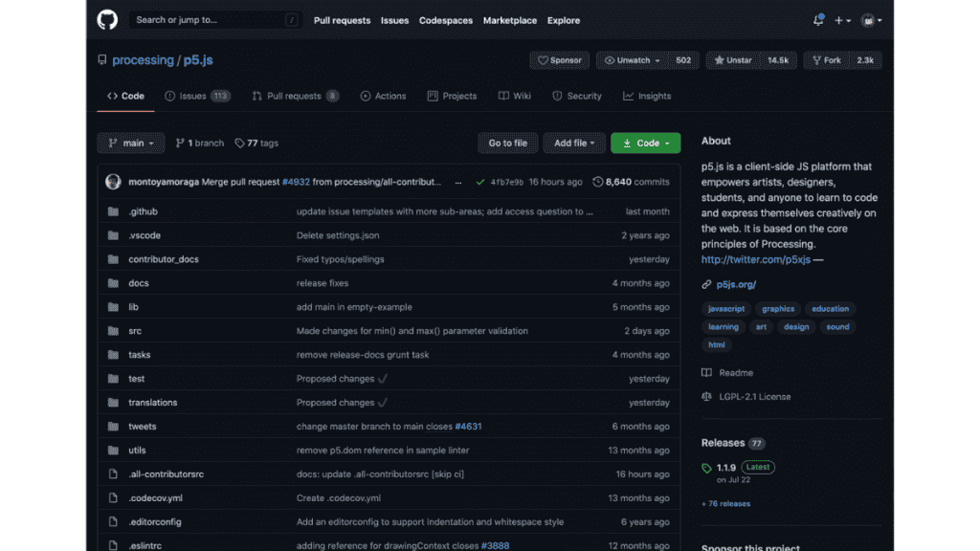Open the notifications bell

point(818,20)
